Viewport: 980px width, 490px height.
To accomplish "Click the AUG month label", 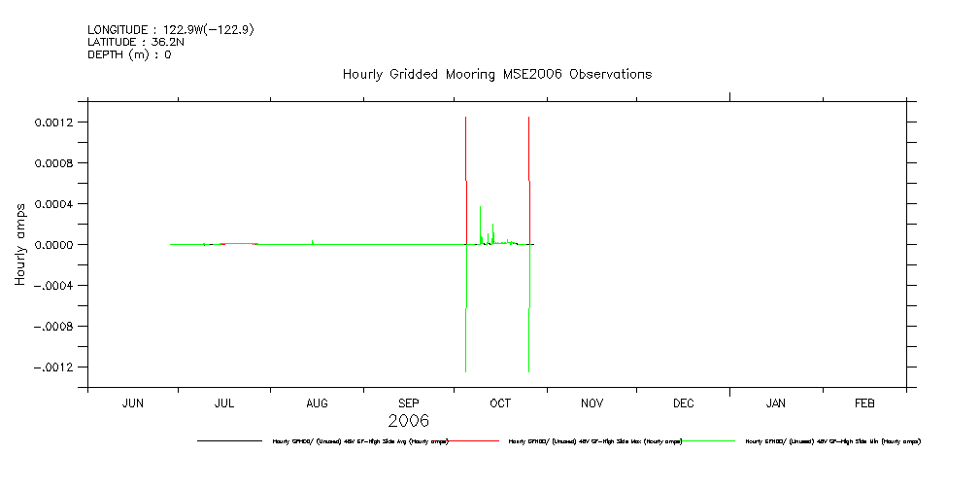I will click(x=317, y=402).
